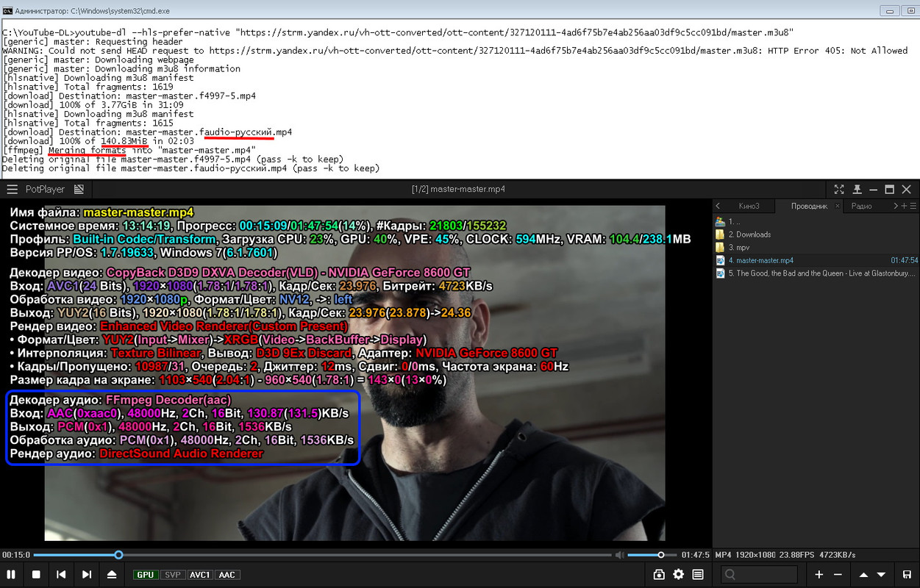Stop the video playback
920x588 pixels.
(36, 574)
